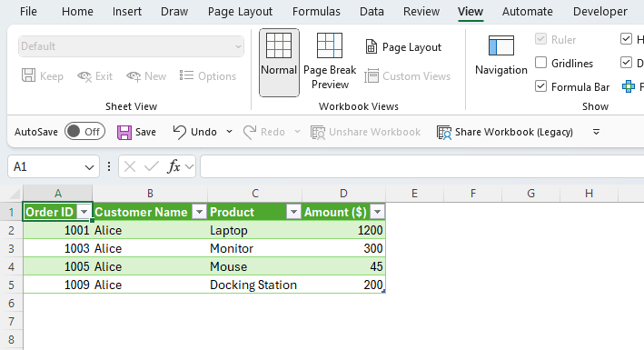644x350 pixels.
Task: Select row 6 header
Action: click(11, 303)
